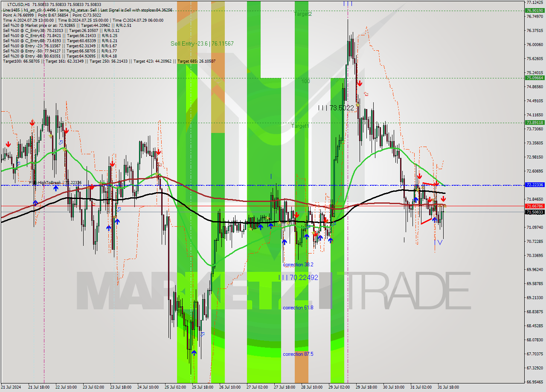
Task: Click the 74.49105 price axis label
Action: click(535, 101)
